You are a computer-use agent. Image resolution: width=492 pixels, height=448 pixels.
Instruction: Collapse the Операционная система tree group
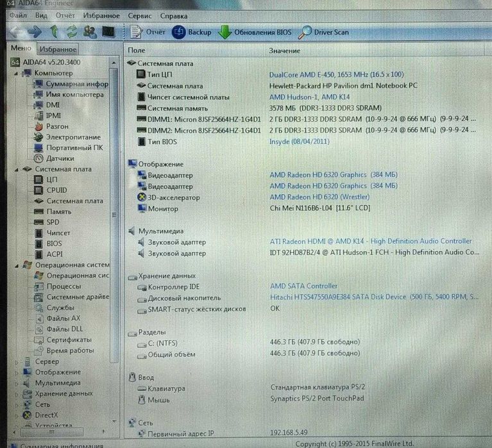16,266
